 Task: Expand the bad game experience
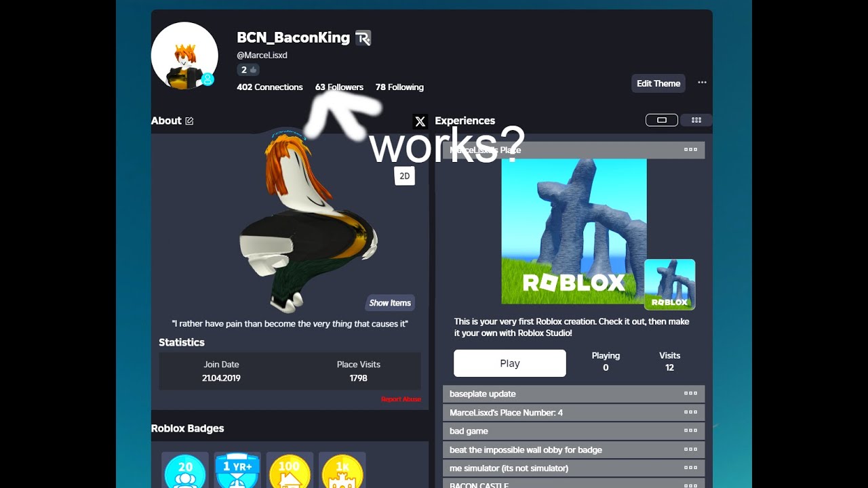click(x=574, y=431)
